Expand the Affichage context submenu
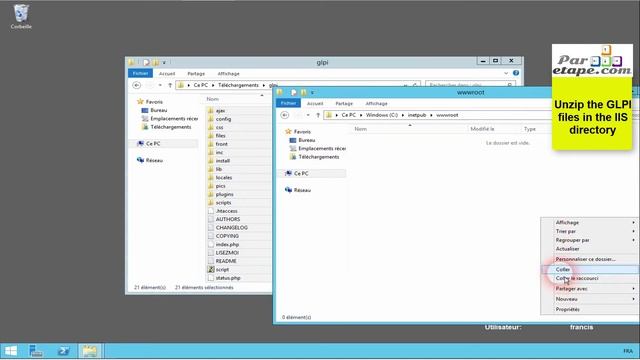Image resolution: width=640 pixels, height=360 pixels. [590, 222]
